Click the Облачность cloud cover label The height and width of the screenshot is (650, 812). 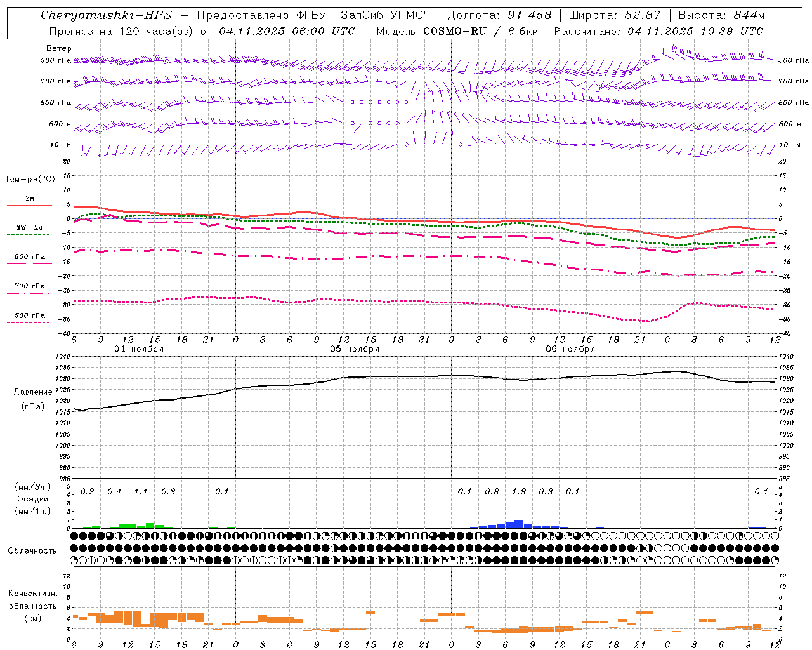click(32, 551)
